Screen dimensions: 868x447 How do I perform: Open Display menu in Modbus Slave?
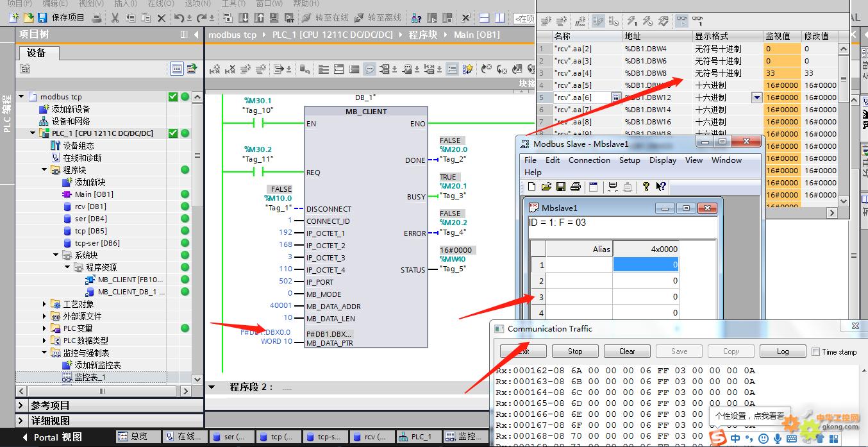[x=663, y=160]
